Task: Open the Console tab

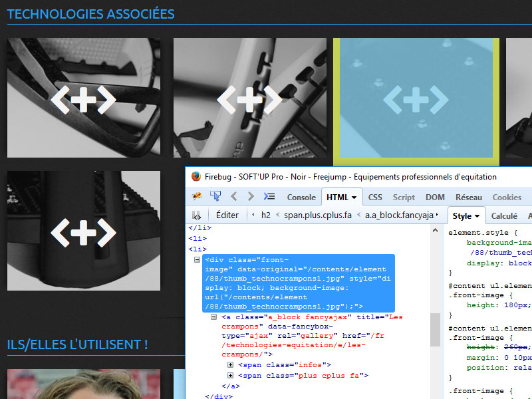Action: coord(301,197)
